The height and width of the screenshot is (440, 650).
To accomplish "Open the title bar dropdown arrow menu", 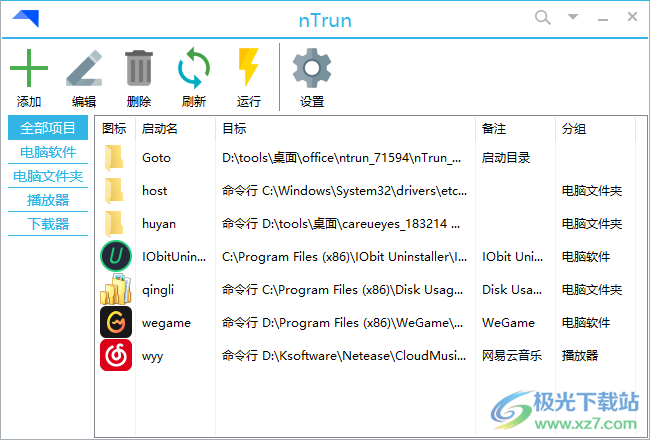I will tap(573, 17).
